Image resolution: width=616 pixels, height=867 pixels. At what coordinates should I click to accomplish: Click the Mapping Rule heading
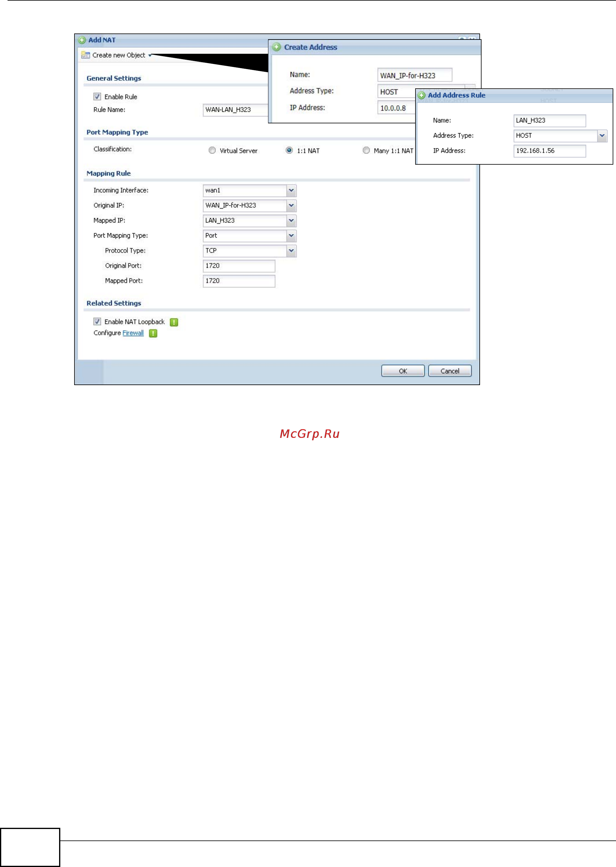pos(109,174)
